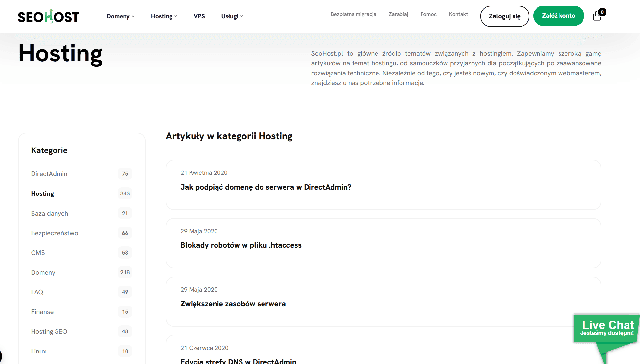Select the CMS category
Viewport: 640px width, 364px height.
point(38,253)
